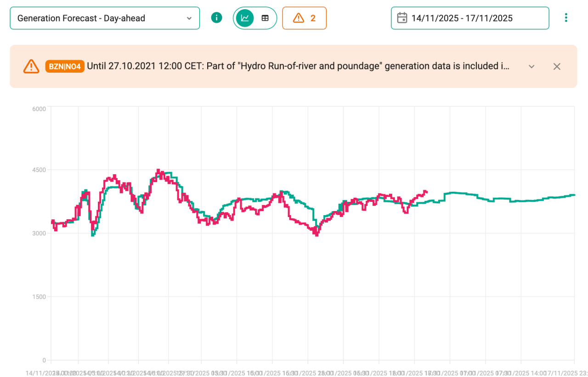This screenshot has height=377, width=588.
Task: Select the Generation Forecast menu option
Action: point(105,18)
